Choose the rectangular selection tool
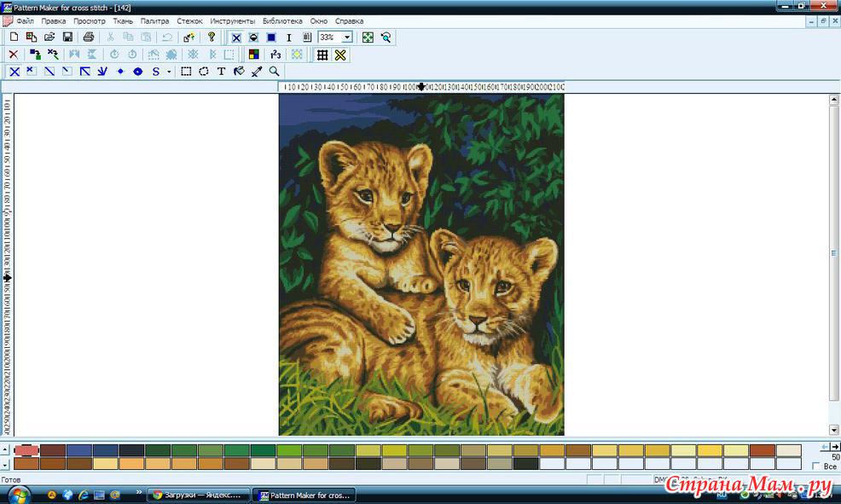841x504 pixels. (x=186, y=72)
